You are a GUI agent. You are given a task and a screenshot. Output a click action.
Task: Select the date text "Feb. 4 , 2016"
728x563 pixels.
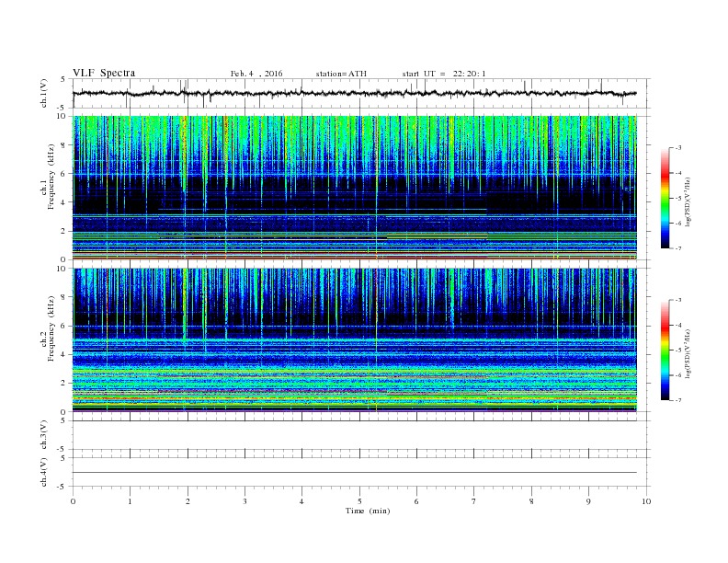pos(256,74)
